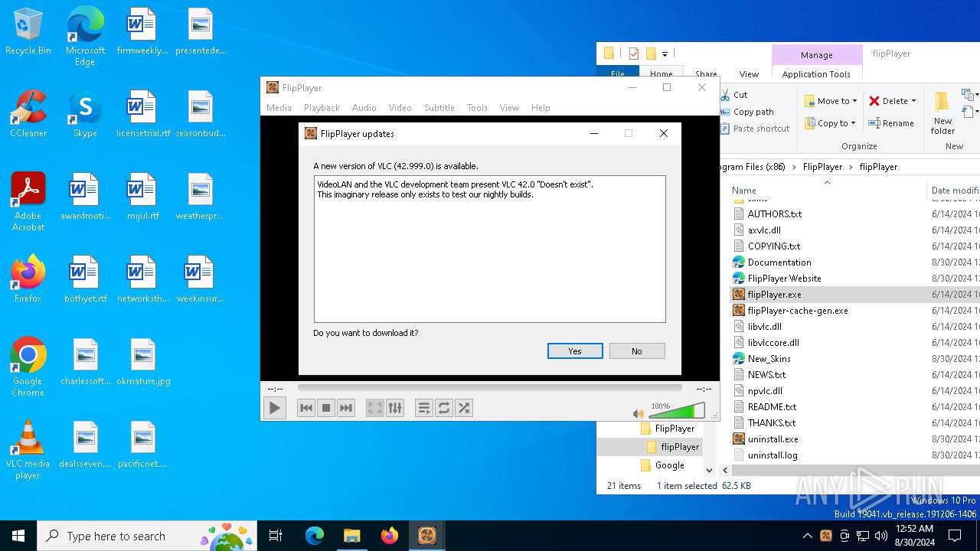Open the Subtitle menu
This screenshot has height=551, width=980.
coord(439,108)
